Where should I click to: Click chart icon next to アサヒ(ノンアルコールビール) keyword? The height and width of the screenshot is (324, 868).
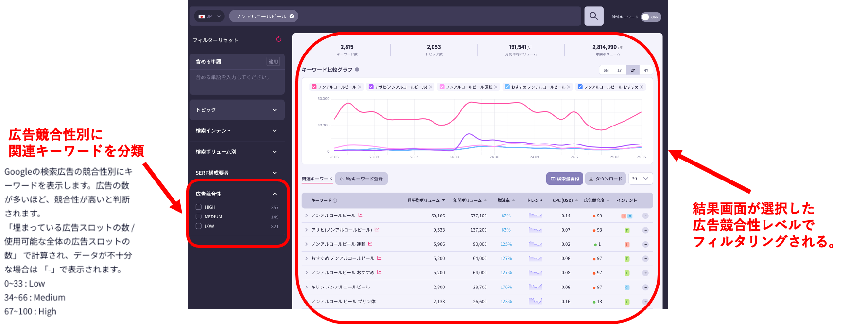pos(377,230)
